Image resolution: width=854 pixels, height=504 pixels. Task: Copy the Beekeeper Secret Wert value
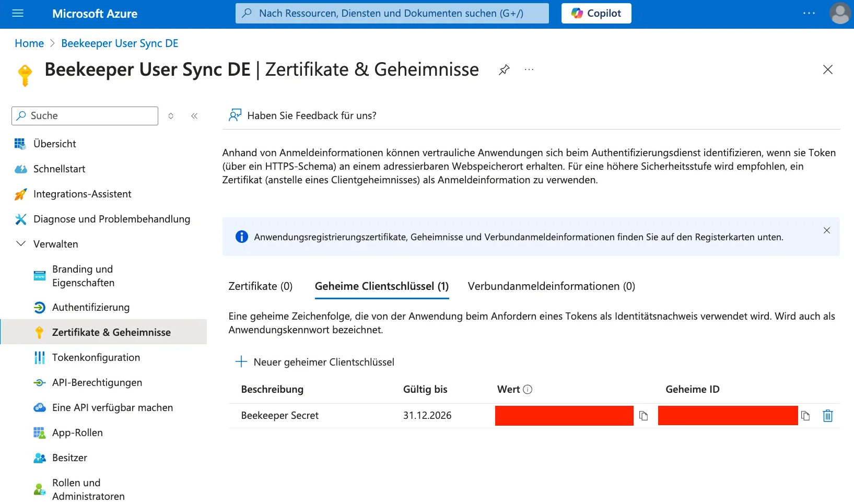[644, 416]
